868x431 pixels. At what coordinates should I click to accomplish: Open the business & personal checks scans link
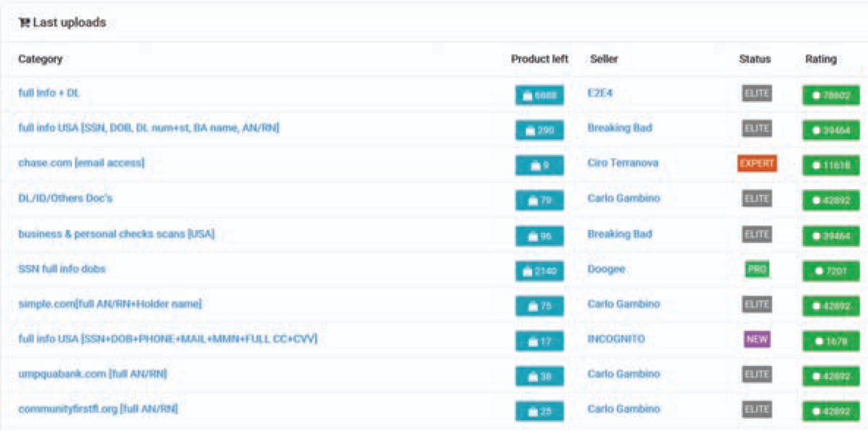[x=116, y=233]
